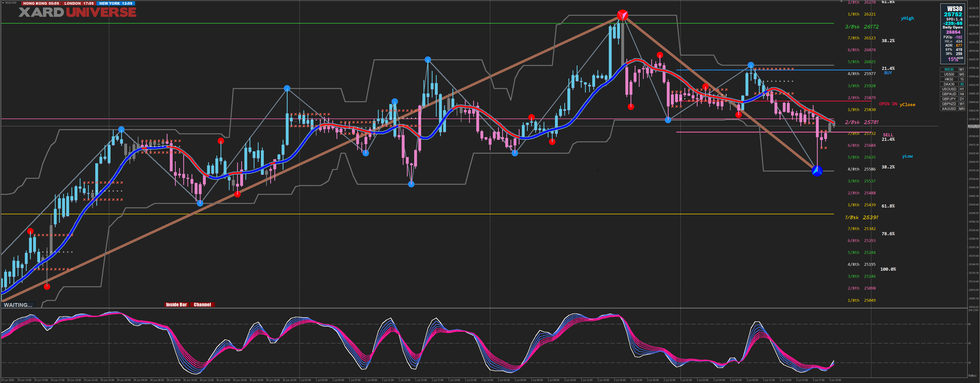Viewport: 980px width, 383px height.
Task: Click the red arrow marker at chart peak
Action: pos(622,15)
